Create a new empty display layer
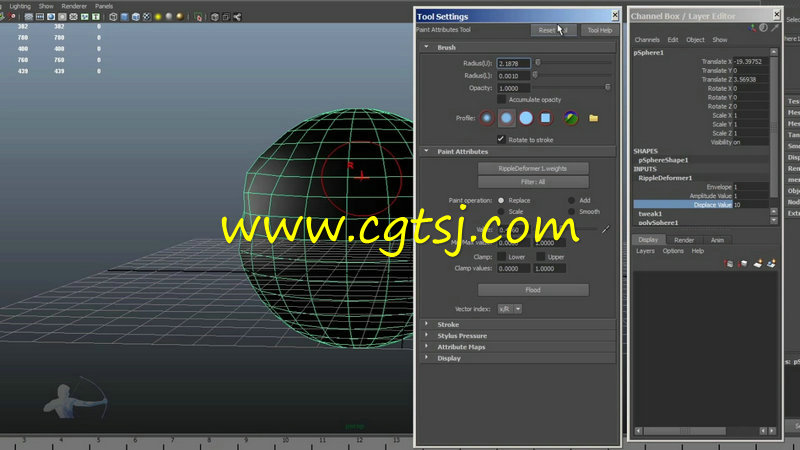 (x=758, y=263)
